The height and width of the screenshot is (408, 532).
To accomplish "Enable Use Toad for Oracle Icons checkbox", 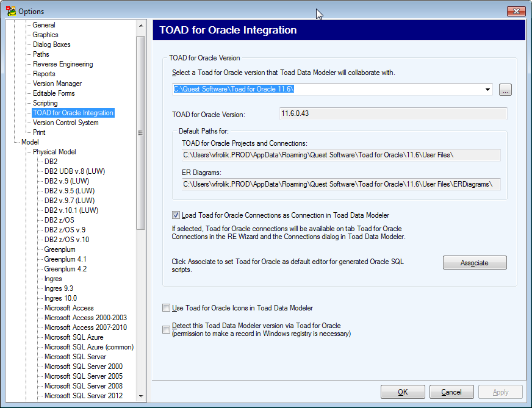I will [x=167, y=308].
